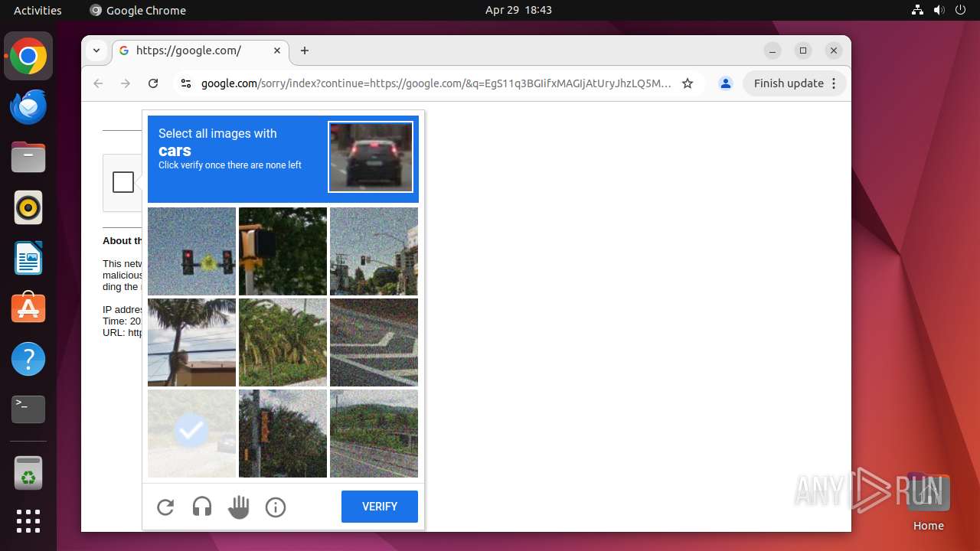Select the green palm fronds tile
The image size is (980, 551).
point(283,342)
